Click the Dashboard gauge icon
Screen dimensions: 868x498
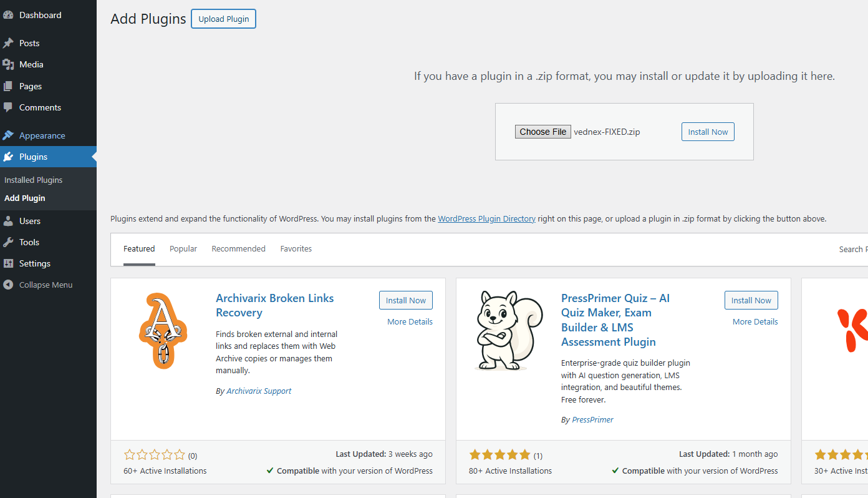[x=8, y=15]
